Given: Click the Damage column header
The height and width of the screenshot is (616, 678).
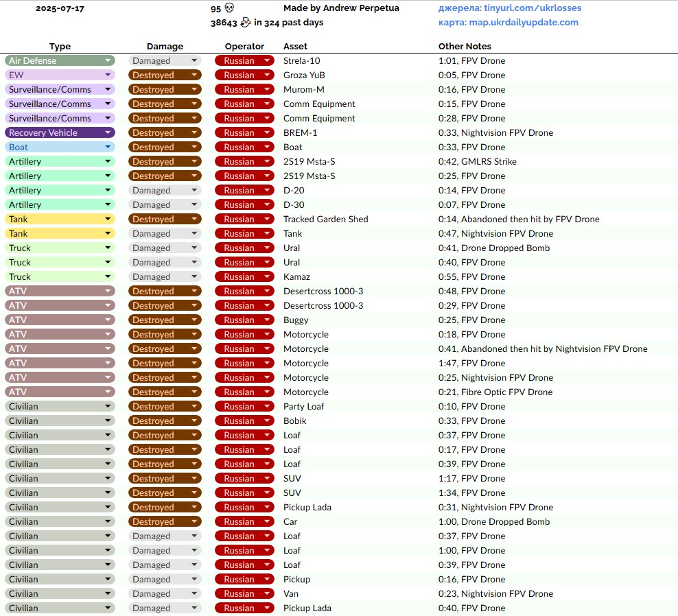Looking at the screenshot, I should [x=165, y=46].
